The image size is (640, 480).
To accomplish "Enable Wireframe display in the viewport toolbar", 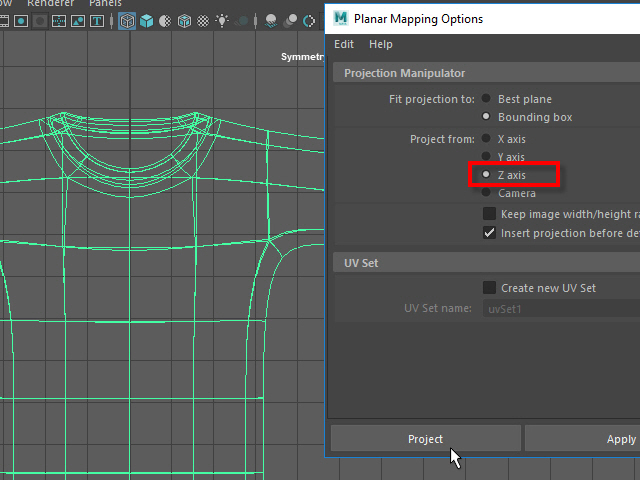I will 127,20.
